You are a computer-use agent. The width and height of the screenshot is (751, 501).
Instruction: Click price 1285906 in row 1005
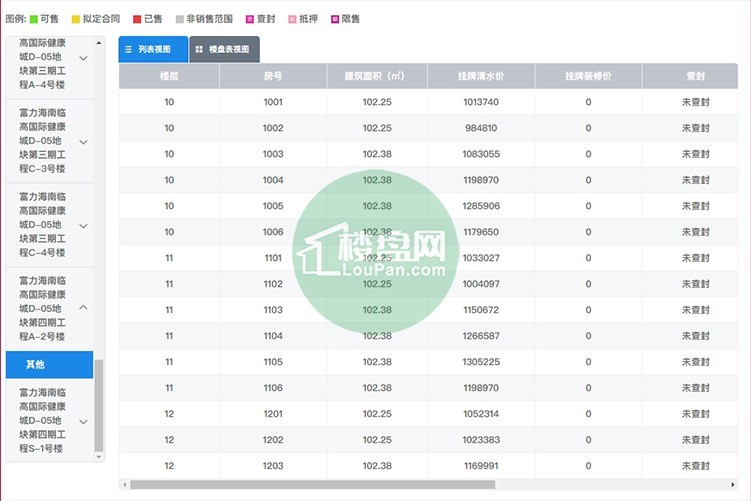pos(481,206)
